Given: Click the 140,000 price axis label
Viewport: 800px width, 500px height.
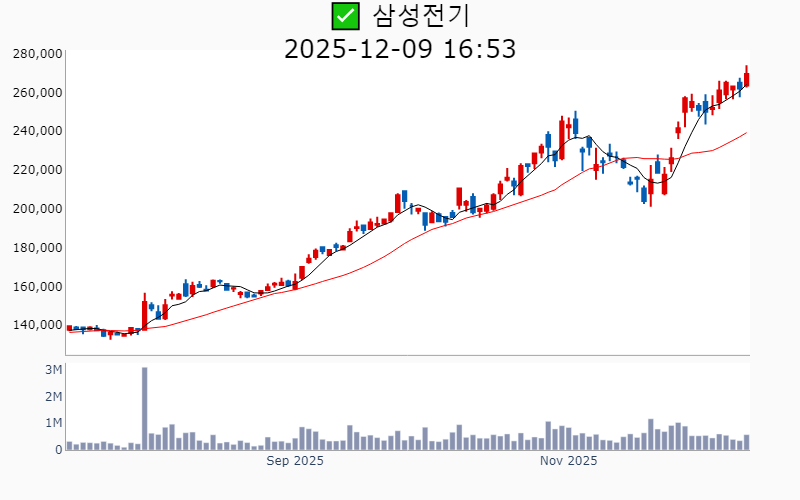Looking at the screenshot, I should 37,325.
